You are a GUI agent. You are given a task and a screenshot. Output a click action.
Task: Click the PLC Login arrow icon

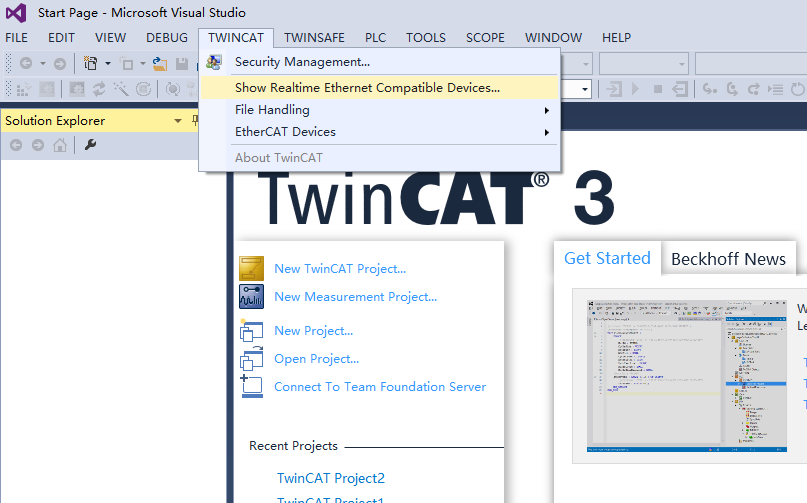613,90
